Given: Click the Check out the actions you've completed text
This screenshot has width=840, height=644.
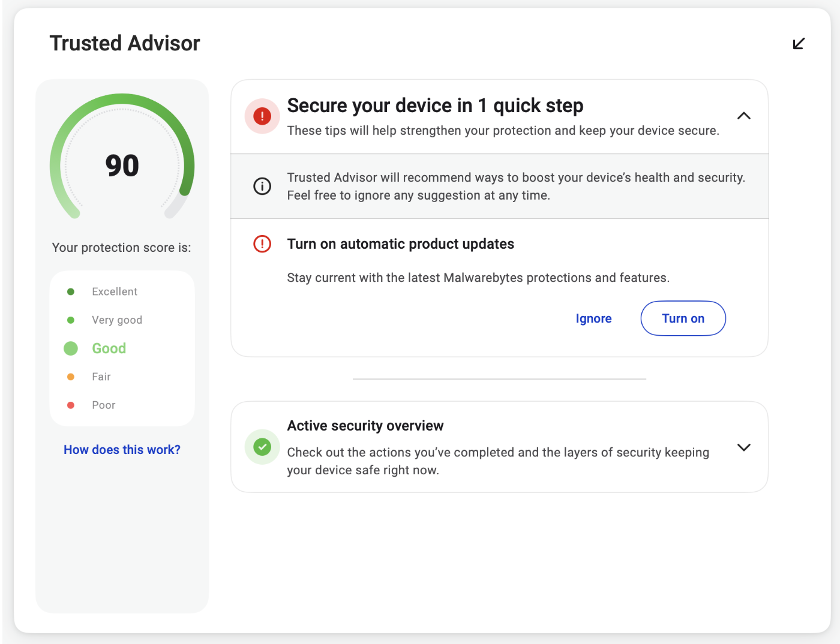Looking at the screenshot, I should tap(498, 461).
